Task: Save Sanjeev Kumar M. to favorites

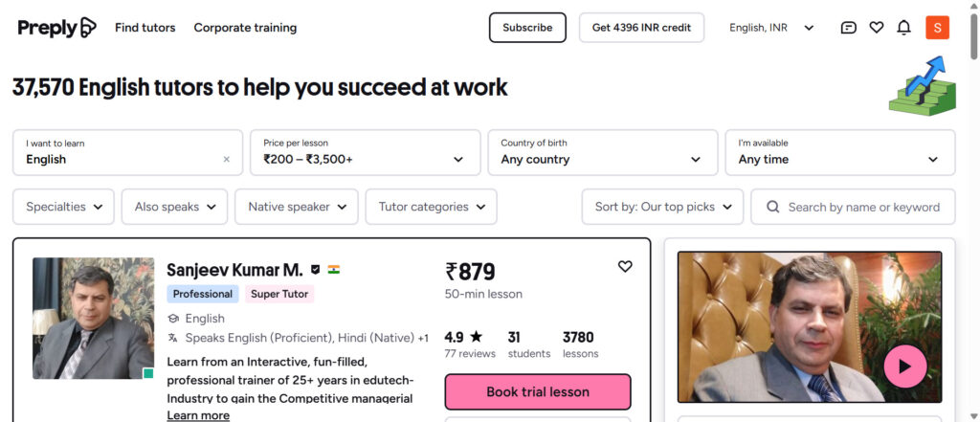Action: [x=625, y=266]
